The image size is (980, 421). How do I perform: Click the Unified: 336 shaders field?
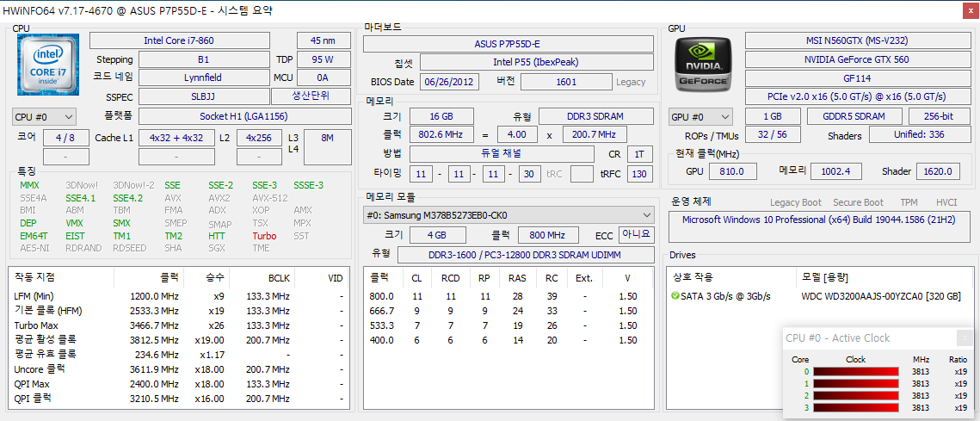tap(919, 134)
